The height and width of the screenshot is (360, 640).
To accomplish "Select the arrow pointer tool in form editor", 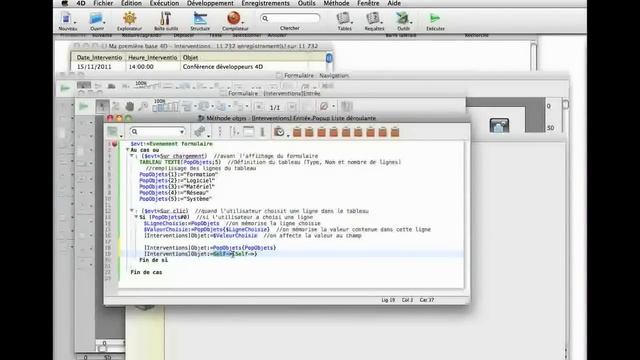I will (x=102, y=107).
